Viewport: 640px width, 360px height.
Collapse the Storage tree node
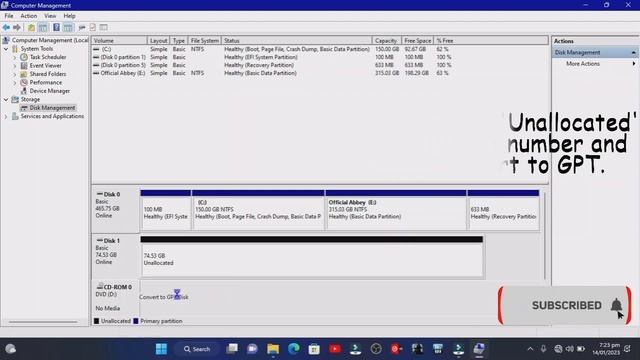click(6, 100)
